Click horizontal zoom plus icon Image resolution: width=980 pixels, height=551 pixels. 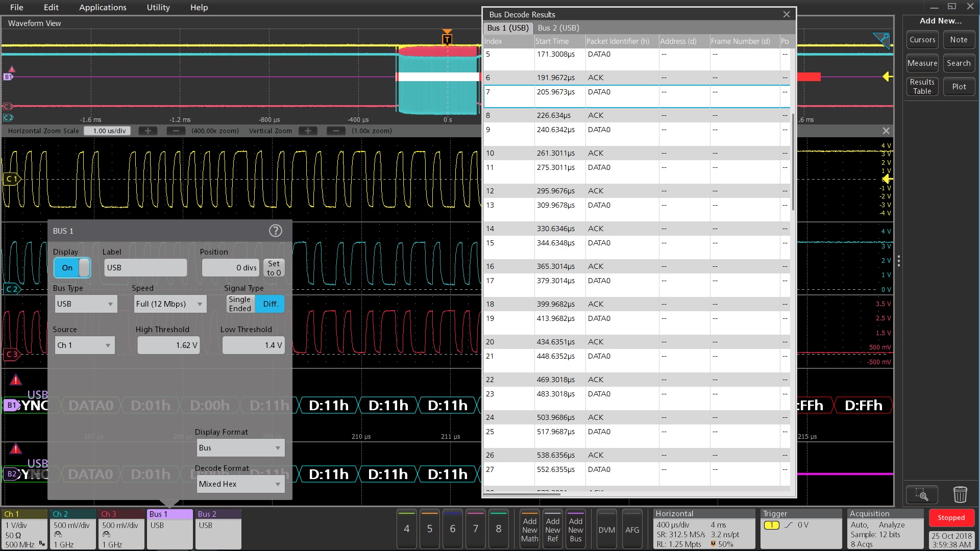(148, 131)
